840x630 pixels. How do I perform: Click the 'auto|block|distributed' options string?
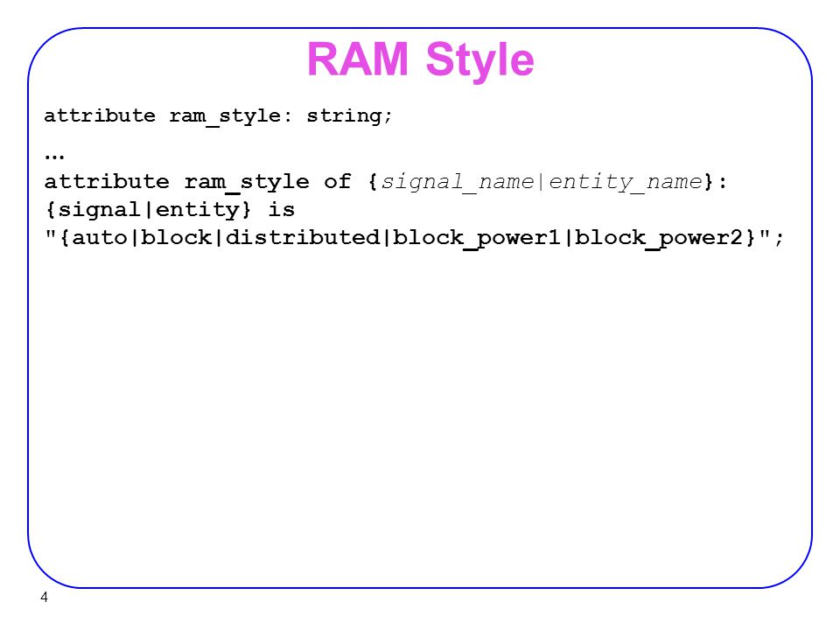(414, 238)
